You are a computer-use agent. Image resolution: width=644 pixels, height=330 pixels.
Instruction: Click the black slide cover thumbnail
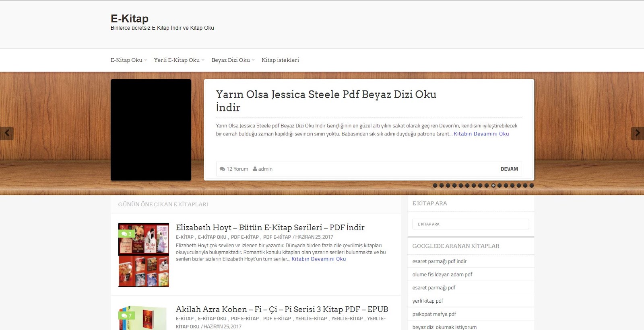coord(151,130)
